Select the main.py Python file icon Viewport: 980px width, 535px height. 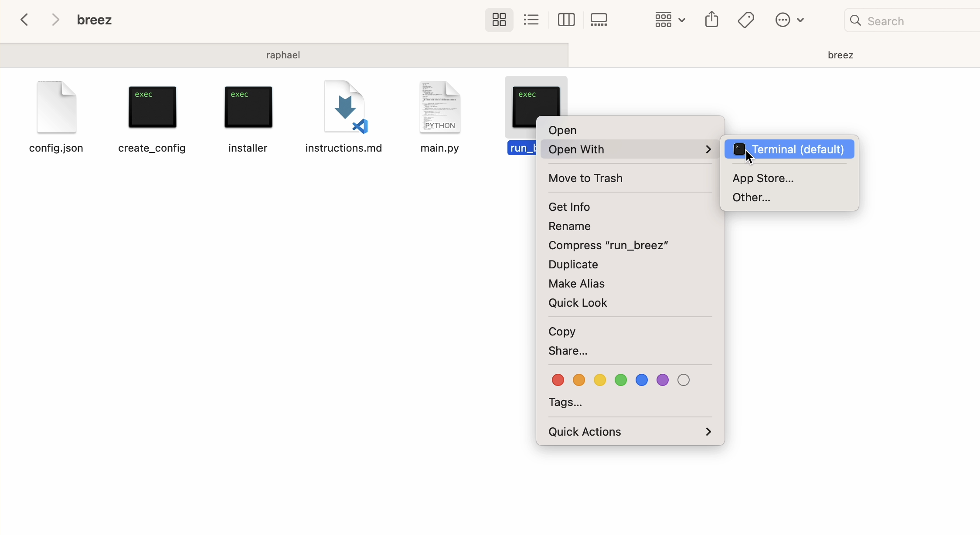pyautogui.click(x=440, y=107)
